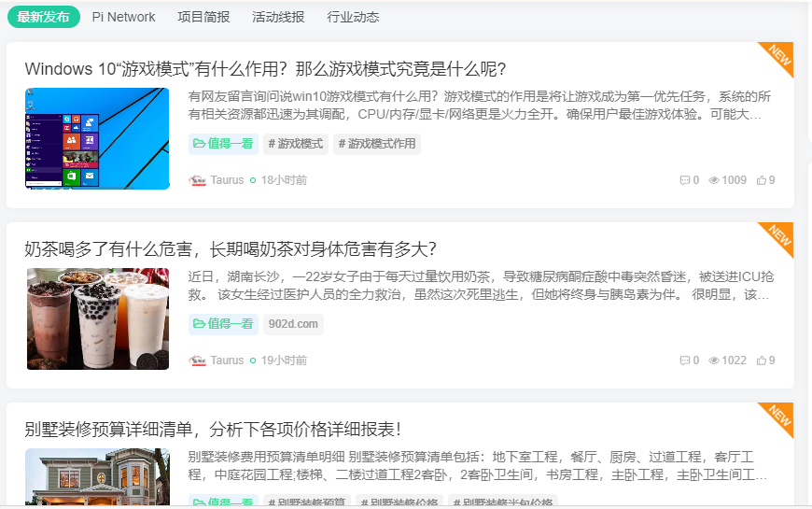The width and height of the screenshot is (812, 509).
Task: Select the 最新发布 tab
Action: [x=43, y=17]
